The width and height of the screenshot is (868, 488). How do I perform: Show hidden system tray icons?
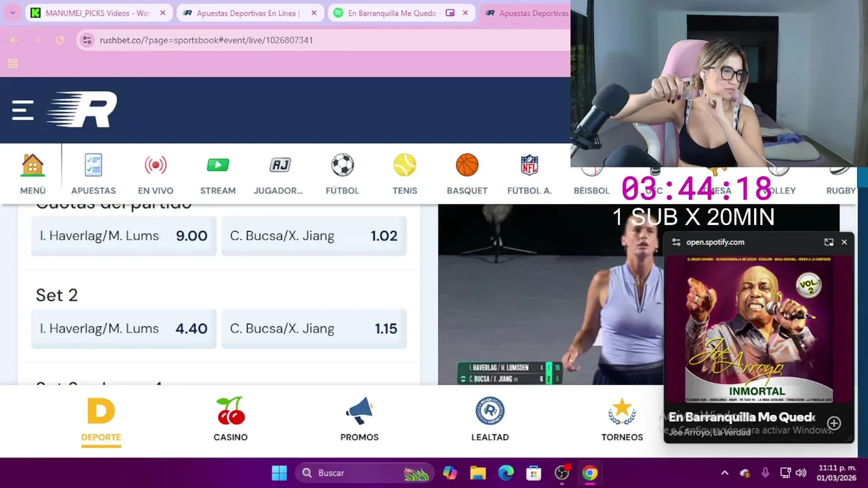[724, 472]
